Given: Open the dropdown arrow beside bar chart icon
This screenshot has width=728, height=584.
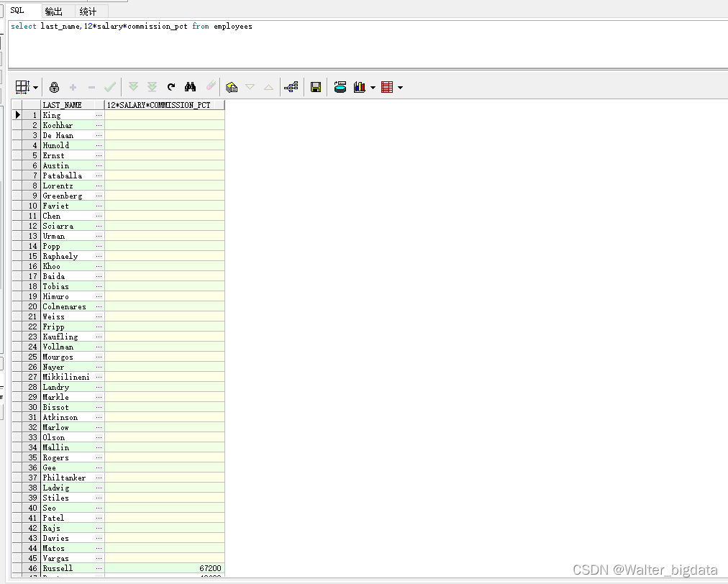Looking at the screenshot, I should click(x=373, y=87).
